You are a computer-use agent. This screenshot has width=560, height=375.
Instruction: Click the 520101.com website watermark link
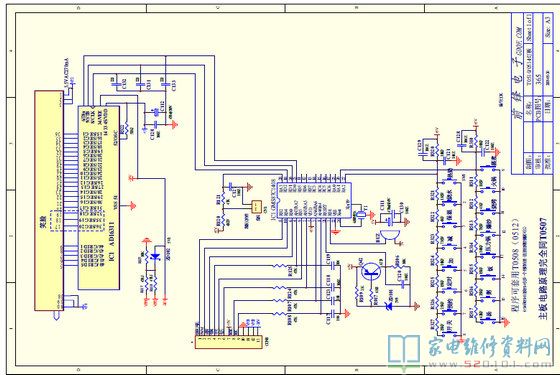508,364
